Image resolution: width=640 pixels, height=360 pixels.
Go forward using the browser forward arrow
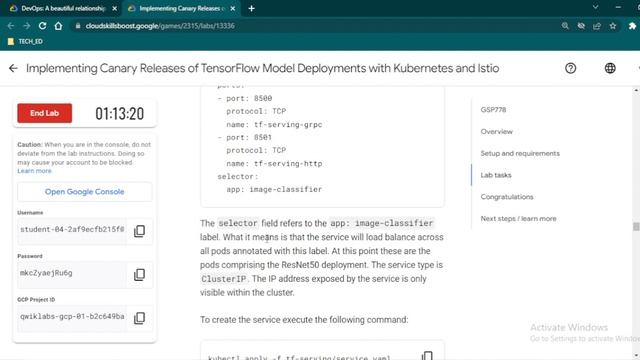(27, 26)
